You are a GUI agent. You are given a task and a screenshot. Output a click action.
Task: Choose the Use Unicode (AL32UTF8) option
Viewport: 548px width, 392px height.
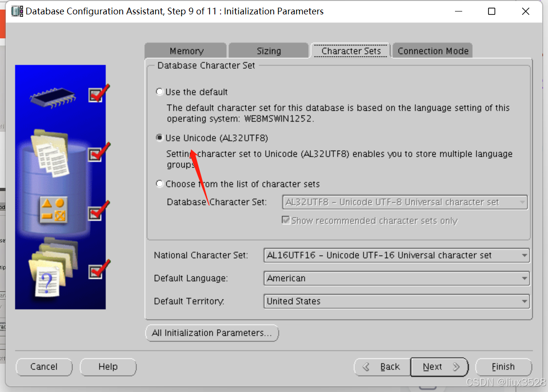coord(160,138)
